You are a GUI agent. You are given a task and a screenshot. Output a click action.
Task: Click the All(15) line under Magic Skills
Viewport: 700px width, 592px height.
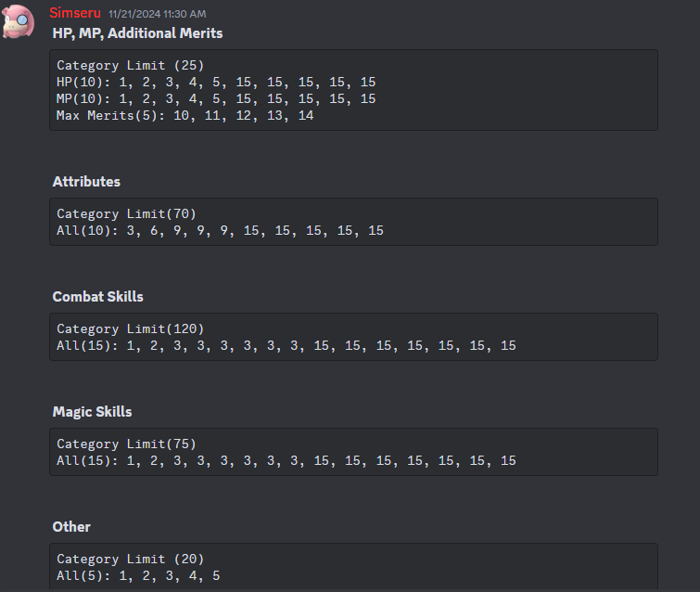click(286, 461)
